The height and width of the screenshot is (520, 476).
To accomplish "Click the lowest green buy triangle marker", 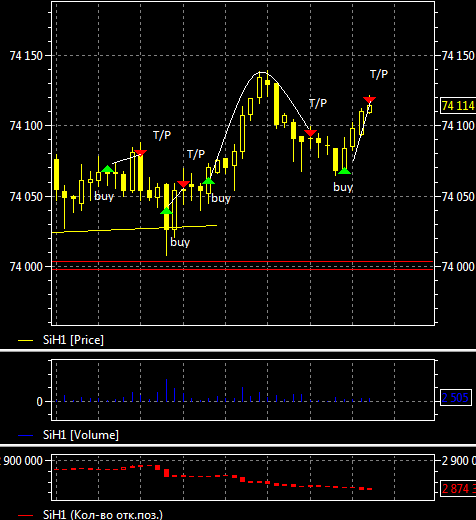I will [x=166, y=211].
